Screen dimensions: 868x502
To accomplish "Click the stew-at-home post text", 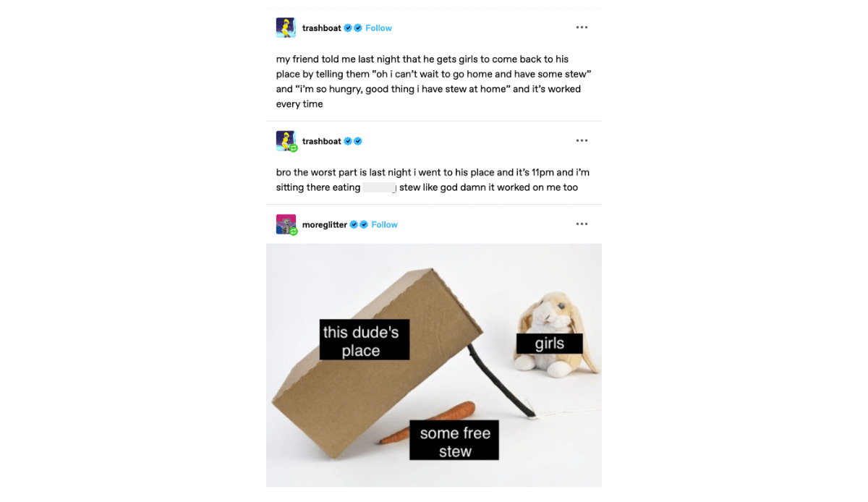I will [429, 82].
